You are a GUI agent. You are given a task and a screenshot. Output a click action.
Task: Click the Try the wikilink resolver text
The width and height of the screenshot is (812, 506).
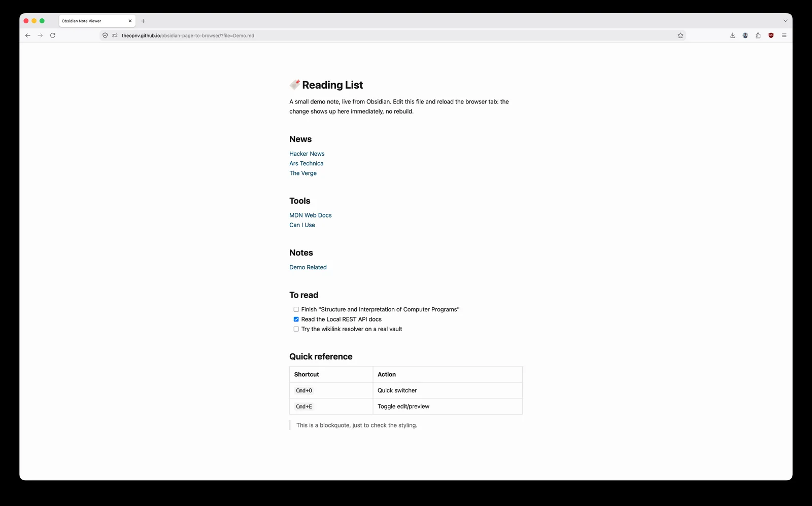352,329
